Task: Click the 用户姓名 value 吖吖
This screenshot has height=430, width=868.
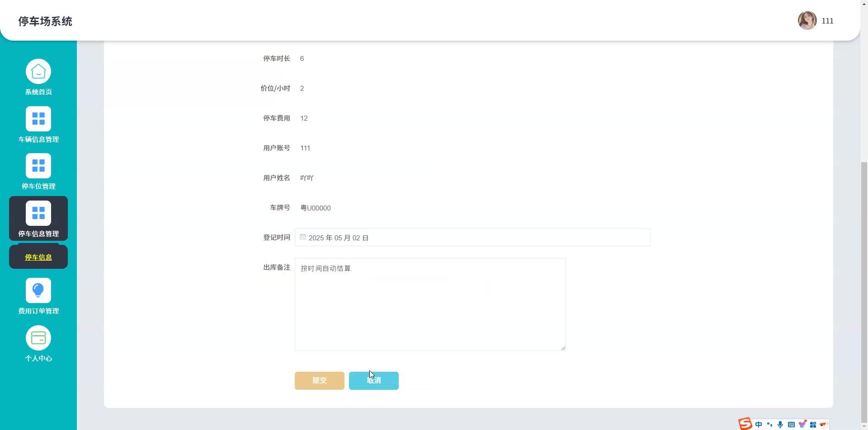Action: (307, 178)
